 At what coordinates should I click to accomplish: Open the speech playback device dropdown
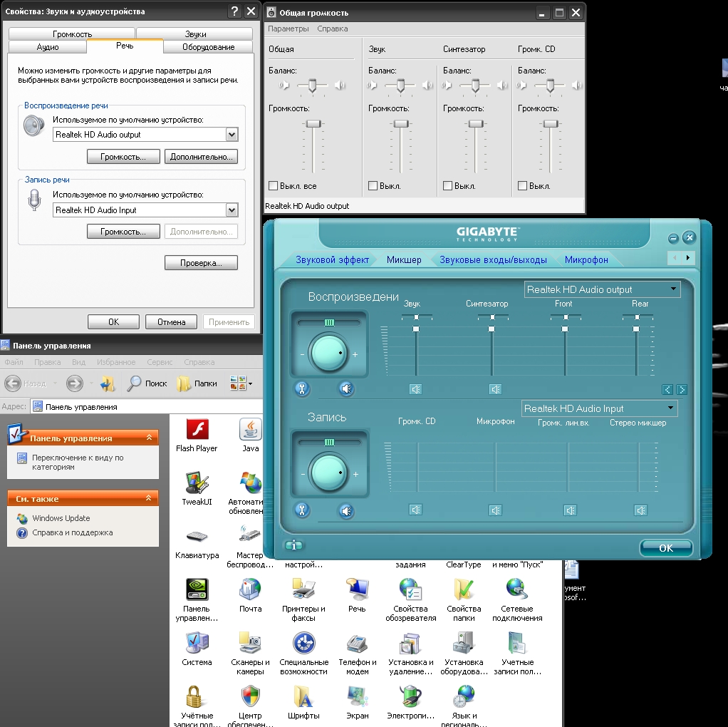point(232,135)
